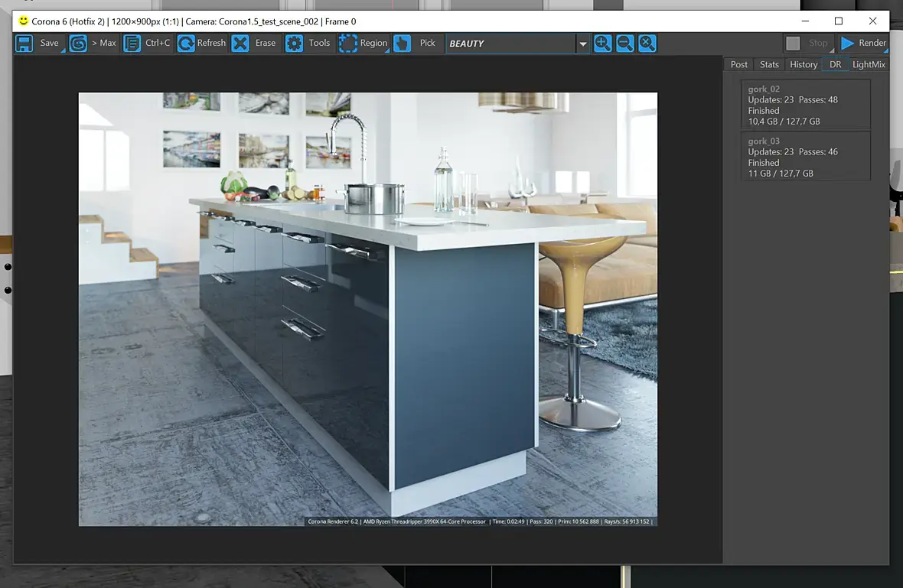Click 'Updates: 23 Passes: 48' line
This screenshot has height=588, width=903.
(793, 99)
